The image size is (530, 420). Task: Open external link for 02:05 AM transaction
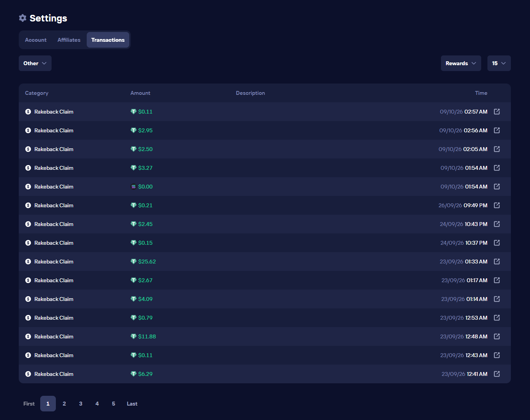497,149
